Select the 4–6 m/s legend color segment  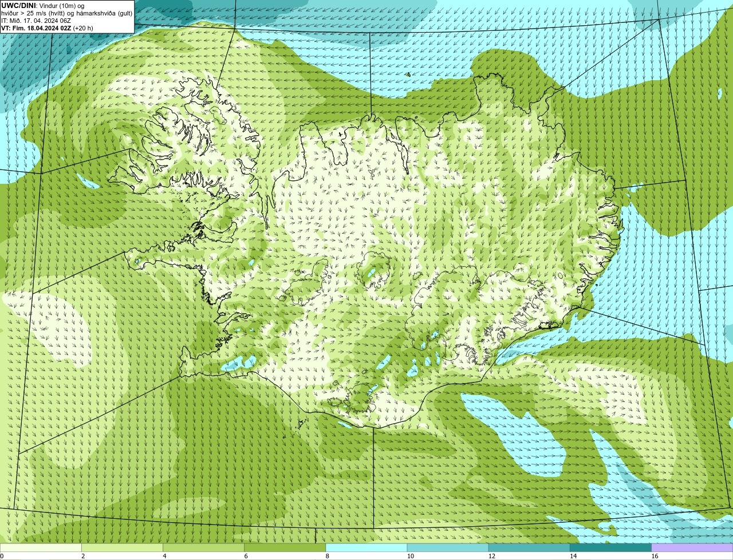coord(204,548)
